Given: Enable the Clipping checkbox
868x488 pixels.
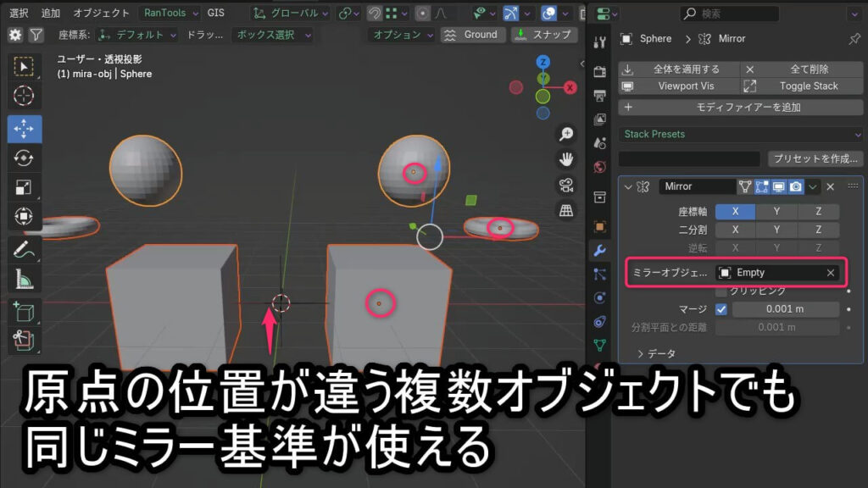Looking at the screenshot, I should 721,291.
